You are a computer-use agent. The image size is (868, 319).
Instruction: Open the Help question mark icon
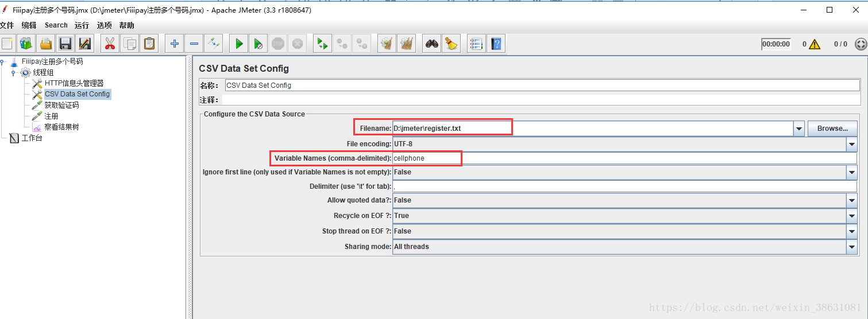496,44
